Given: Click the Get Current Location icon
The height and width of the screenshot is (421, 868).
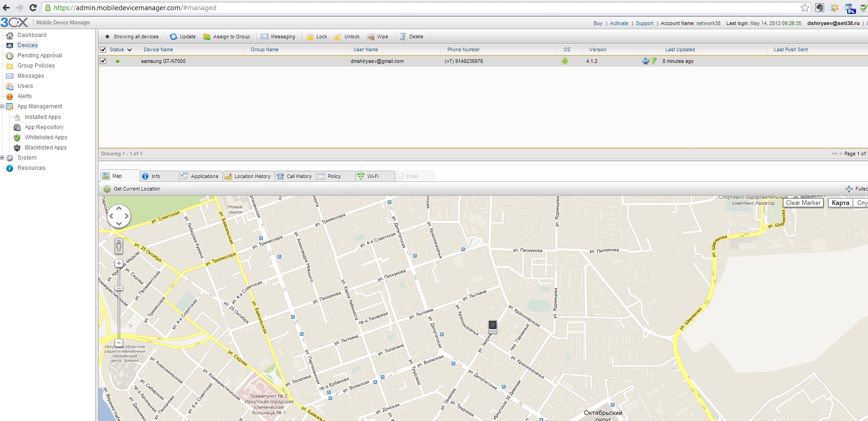Looking at the screenshot, I should coord(107,189).
